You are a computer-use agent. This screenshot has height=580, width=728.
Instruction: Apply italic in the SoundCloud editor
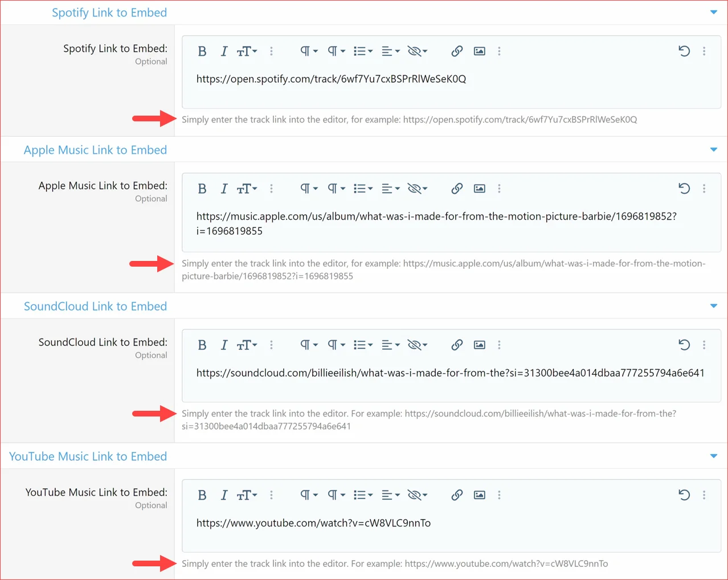(x=224, y=345)
